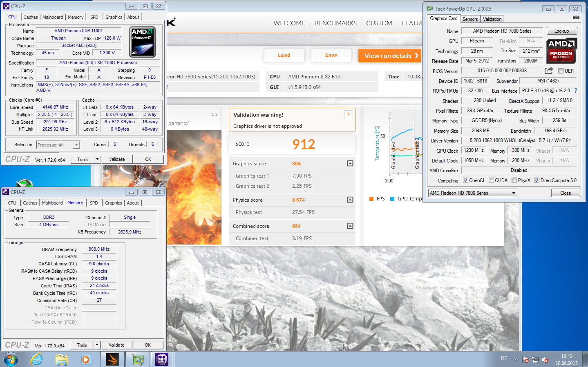Open the Tools dropdown arrow in top CPU-Z
This screenshot has height=367, width=588.
coord(97,159)
